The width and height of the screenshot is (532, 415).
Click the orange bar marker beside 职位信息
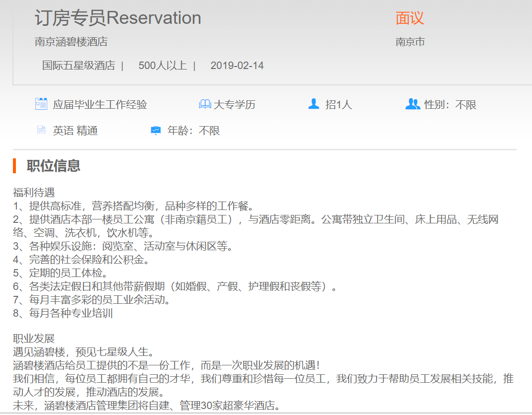point(15,166)
